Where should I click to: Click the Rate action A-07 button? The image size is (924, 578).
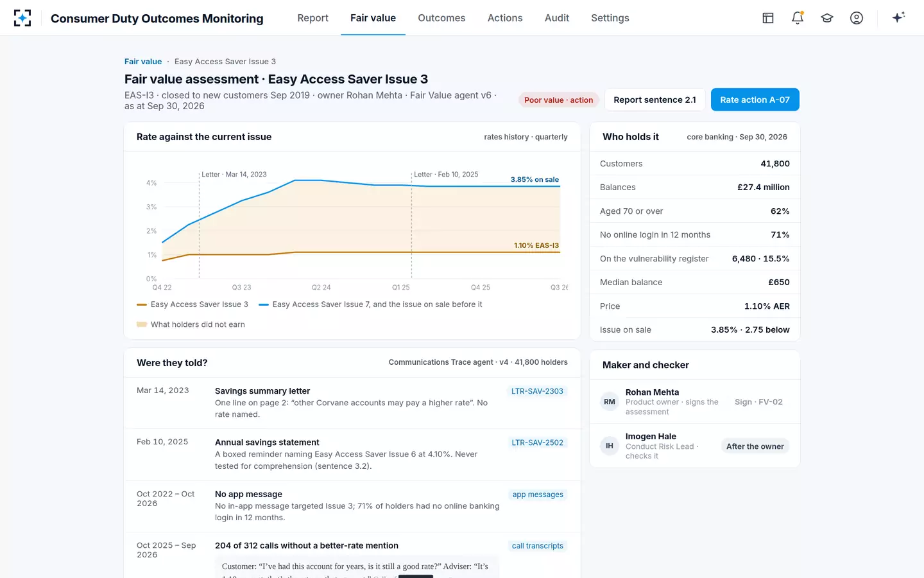tap(755, 100)
